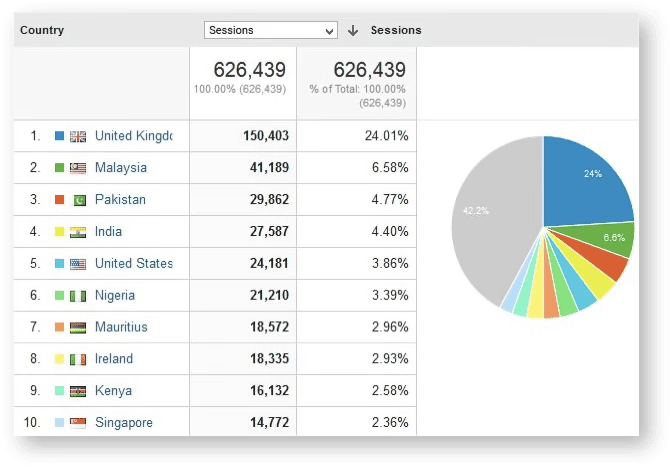
Task: Click the sessions value 18,335
Action: [x=269, y=358]
